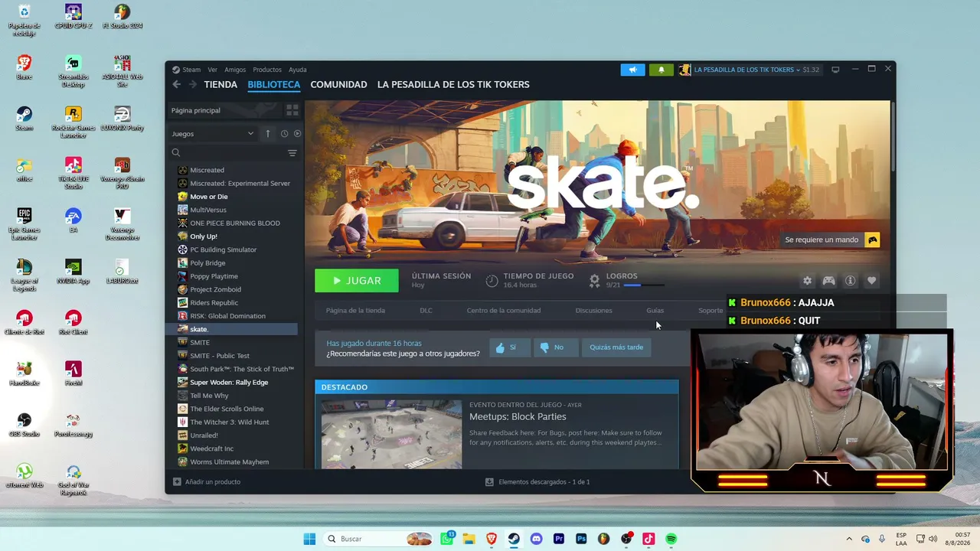This screenshot has width=980, height=551.
Task: Launch skate. with the Jugar button
Action: pyautogui.click(x=357, y=281)
